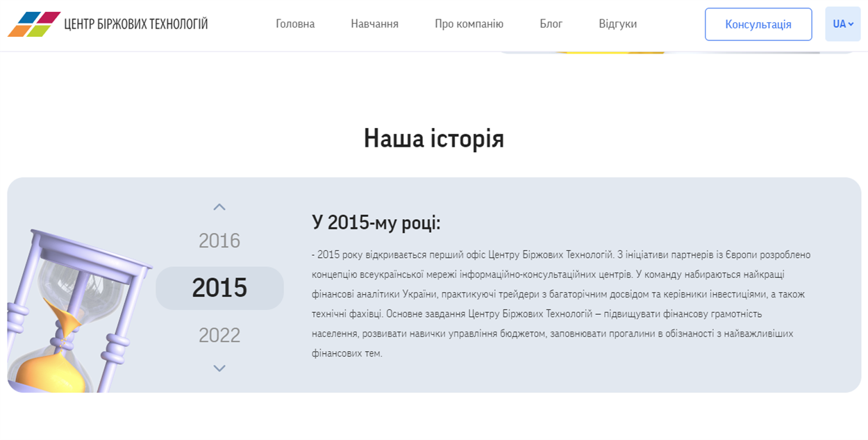Open the Блог section
The image size is (868, 440).
point(551,24)
